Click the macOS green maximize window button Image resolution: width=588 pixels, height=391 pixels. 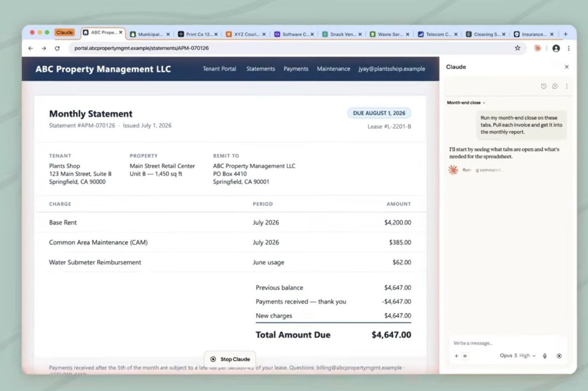(x=47, y=33)
